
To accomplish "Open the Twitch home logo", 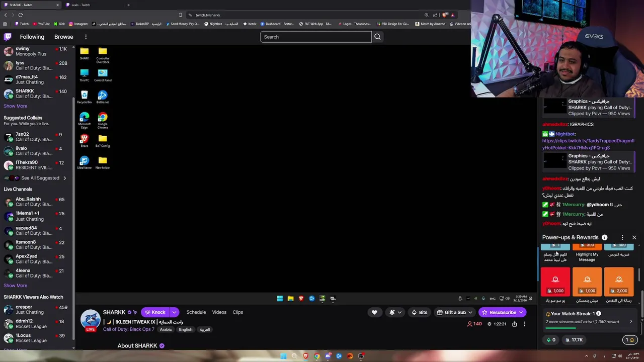I will coord(8,37).
